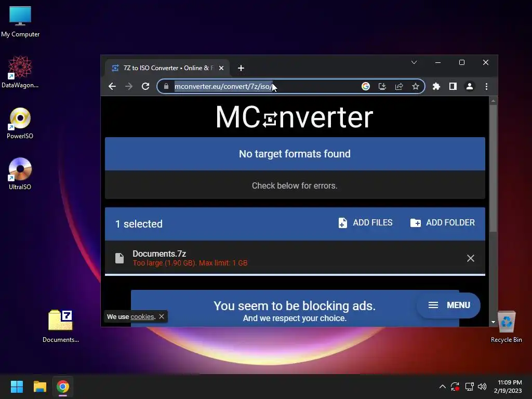The image size is (532, 399).
Task: Open Chrome extensions puzzle icon
Action: pyautogui.click(x=436, y=86)
